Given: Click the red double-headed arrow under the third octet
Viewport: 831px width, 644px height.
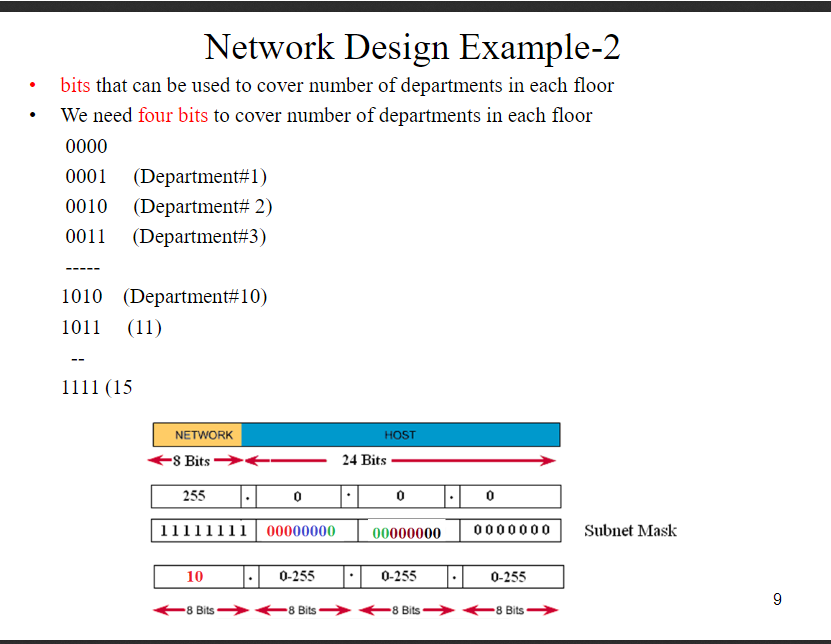Looking at the screenshot, I should (406, 609).
